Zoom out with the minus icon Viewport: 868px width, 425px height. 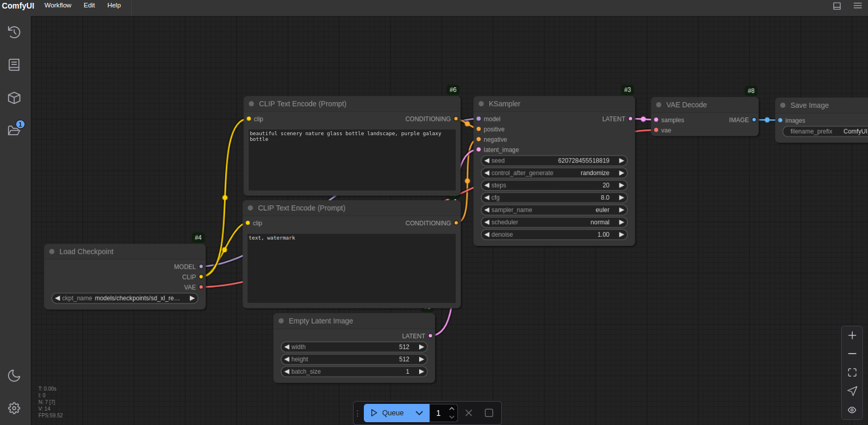coord(852,354)
